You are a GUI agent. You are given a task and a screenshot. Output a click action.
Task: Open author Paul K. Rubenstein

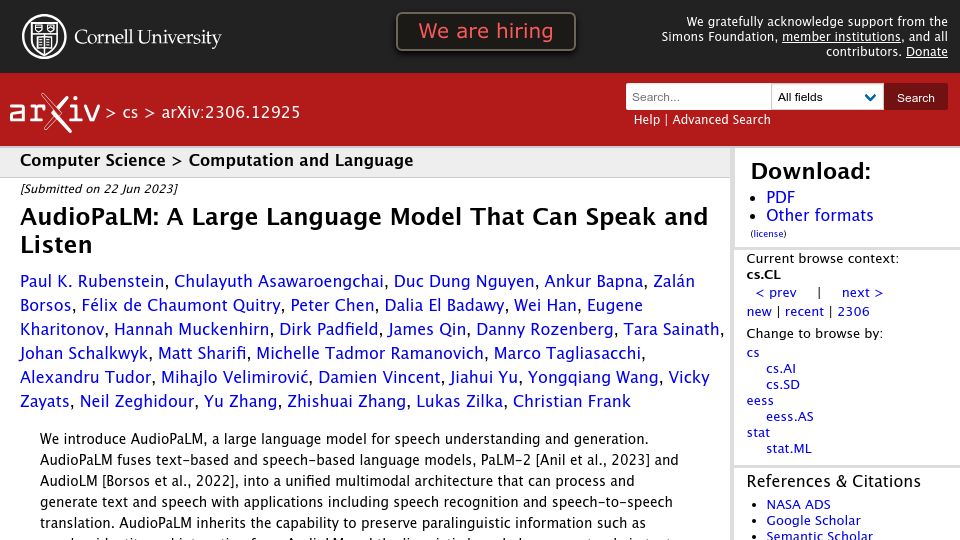click(92, 281)
